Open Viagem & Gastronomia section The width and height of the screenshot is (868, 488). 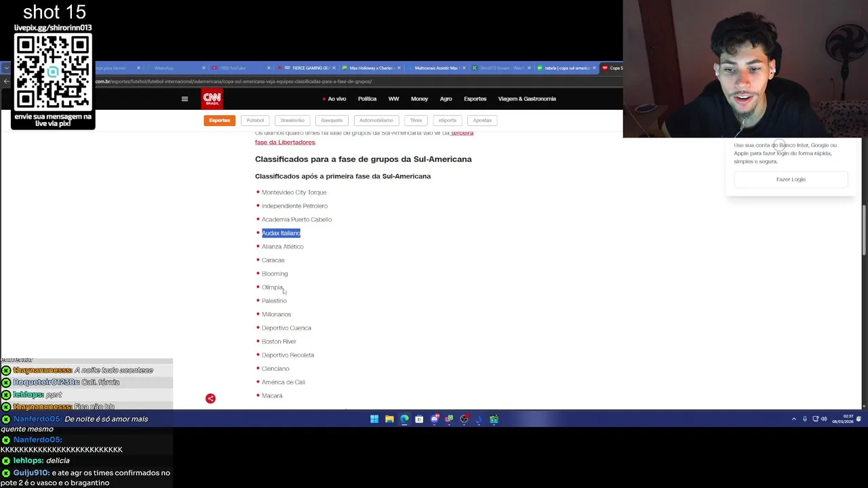point(527,99)
